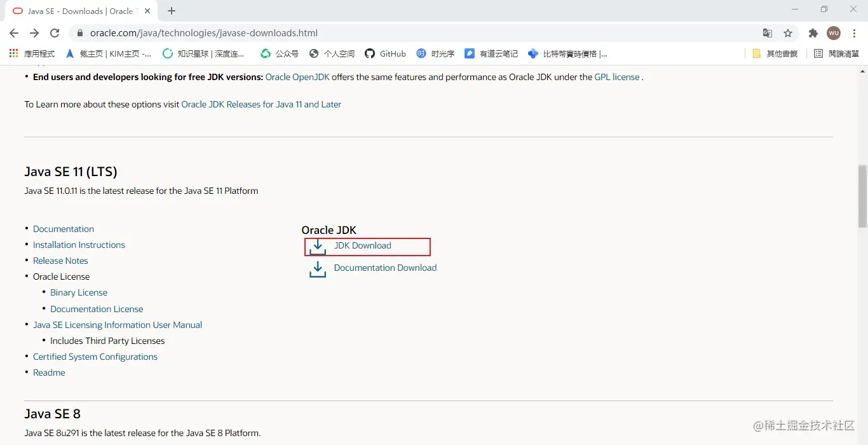Click the download arrow icon beside JDK Download
868x445 pixels.
point(318,247)
